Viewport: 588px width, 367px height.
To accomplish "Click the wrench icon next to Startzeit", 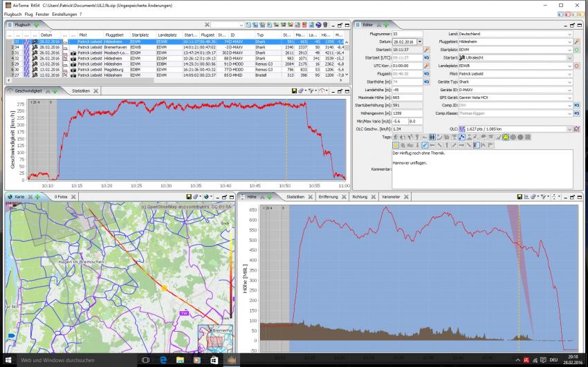I will 427,50.
